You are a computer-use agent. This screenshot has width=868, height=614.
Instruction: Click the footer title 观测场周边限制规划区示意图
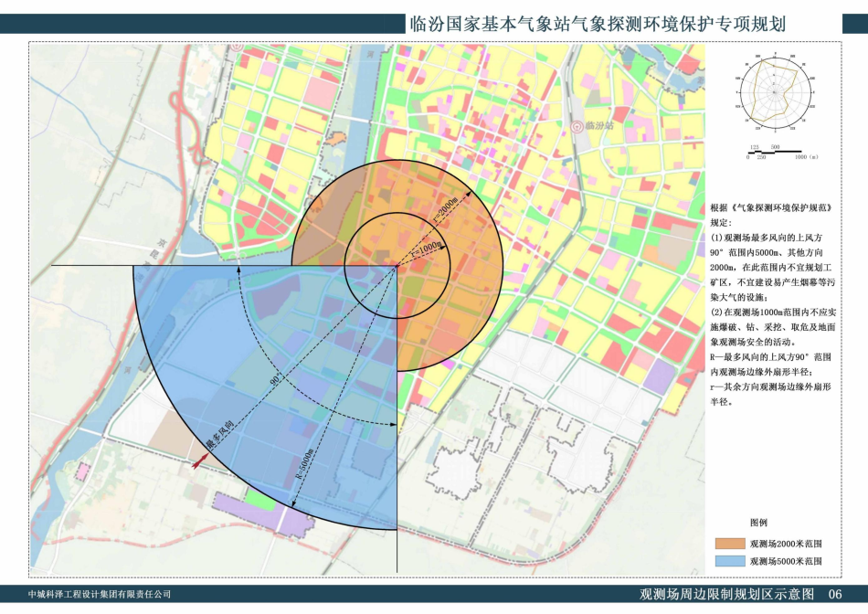coord(726,595)
